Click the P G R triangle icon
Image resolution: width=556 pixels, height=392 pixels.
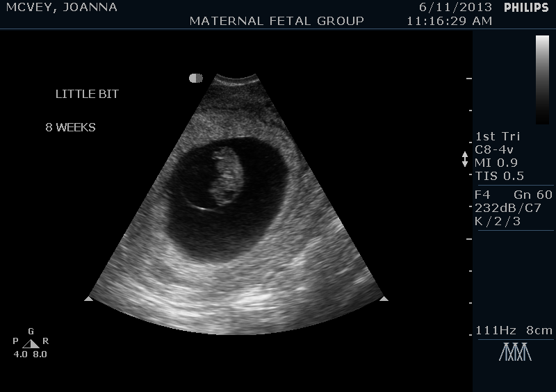(x=31, y=343)
